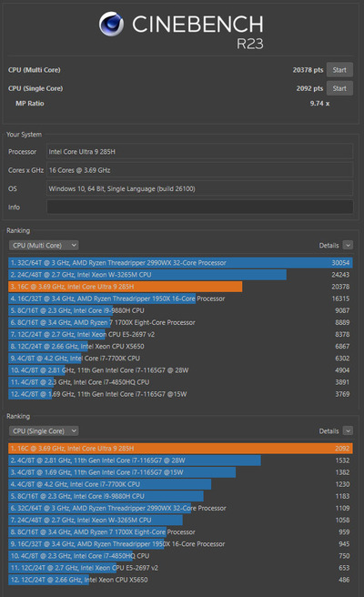Expand Details arrow in Multi Core ranking
This screenshot has height=597, width=364.
click(348, 245)
